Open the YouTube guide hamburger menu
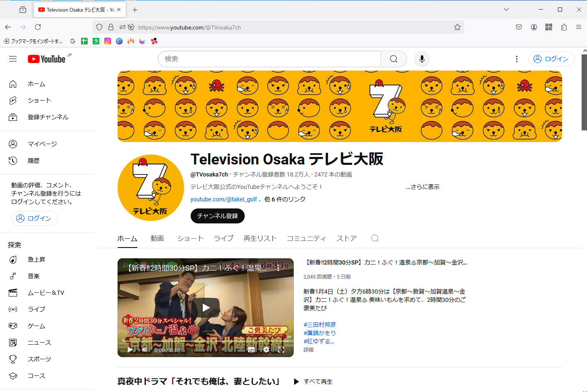The width and height of the screenshot is (587, 392). point(13,59)
